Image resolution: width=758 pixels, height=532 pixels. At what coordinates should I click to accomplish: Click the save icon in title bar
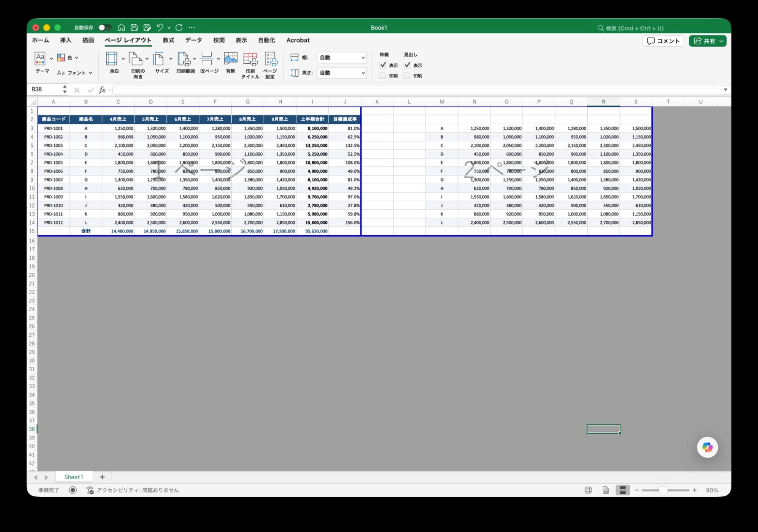pos(134,27)
